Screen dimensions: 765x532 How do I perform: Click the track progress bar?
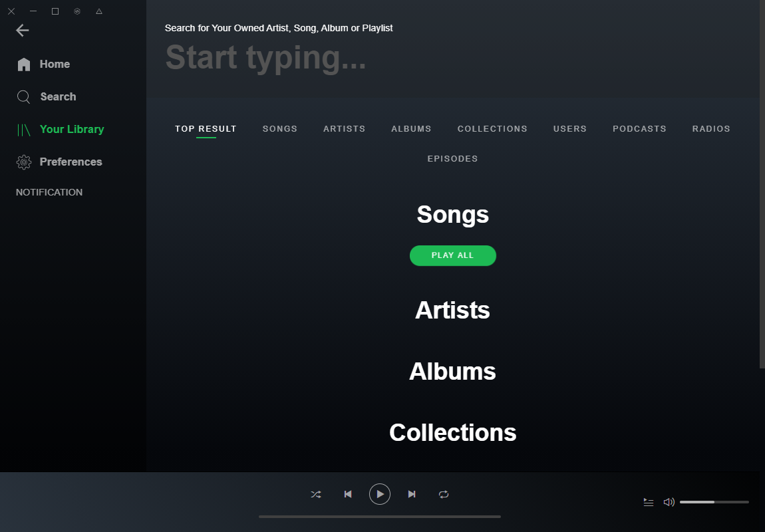(x=380, y=517)
